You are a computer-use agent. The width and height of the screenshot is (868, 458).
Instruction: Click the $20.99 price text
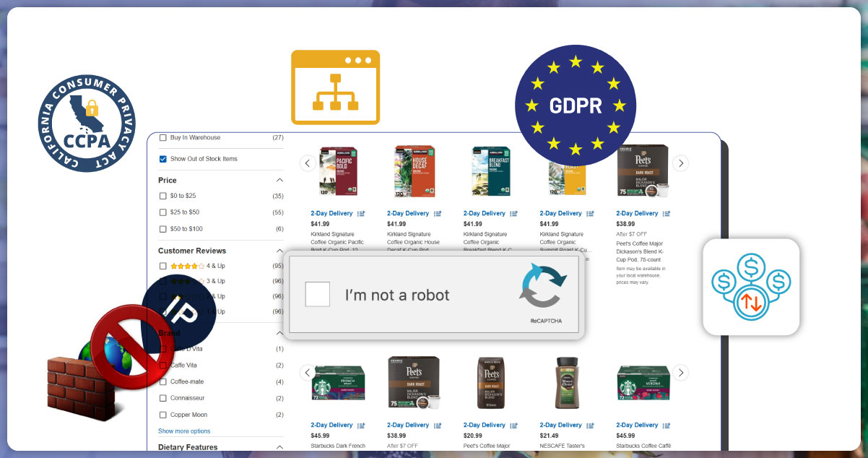coord(473,436)
